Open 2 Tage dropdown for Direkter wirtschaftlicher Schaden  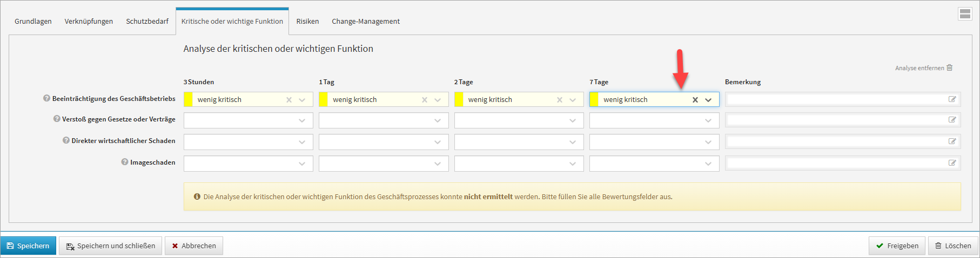coord(573,142)
